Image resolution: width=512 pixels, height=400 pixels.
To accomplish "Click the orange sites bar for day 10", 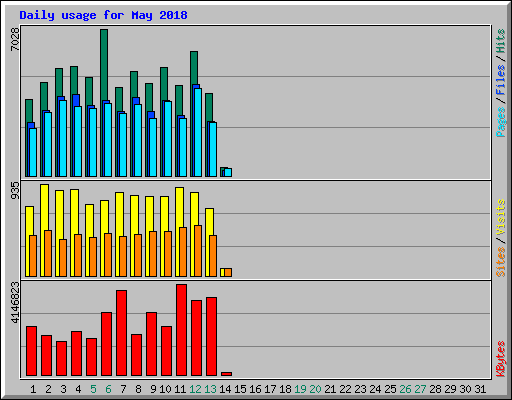I will pyautogui.click(x=168, y=254).
